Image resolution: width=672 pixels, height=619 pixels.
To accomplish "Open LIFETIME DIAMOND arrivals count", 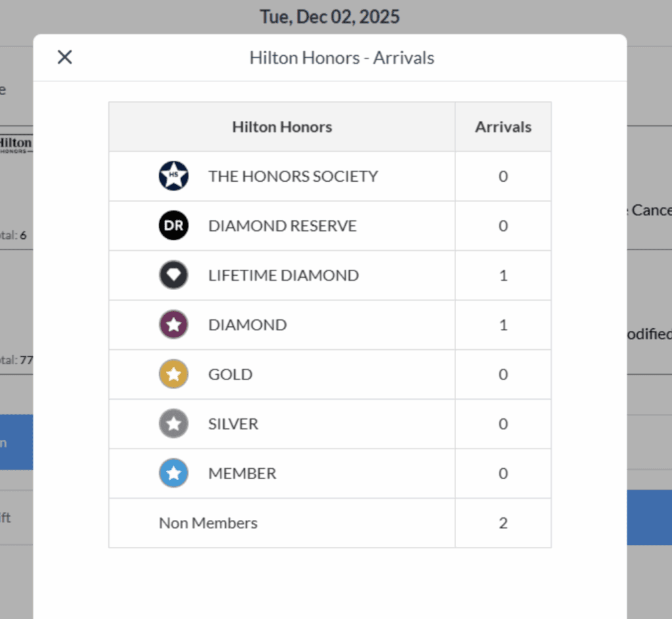I will 503,275.
